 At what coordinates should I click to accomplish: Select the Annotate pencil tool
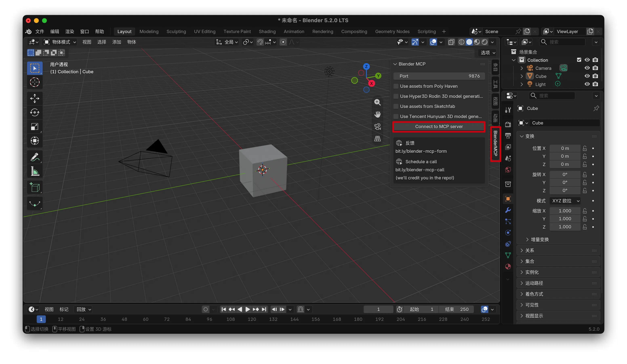[35, 157]
